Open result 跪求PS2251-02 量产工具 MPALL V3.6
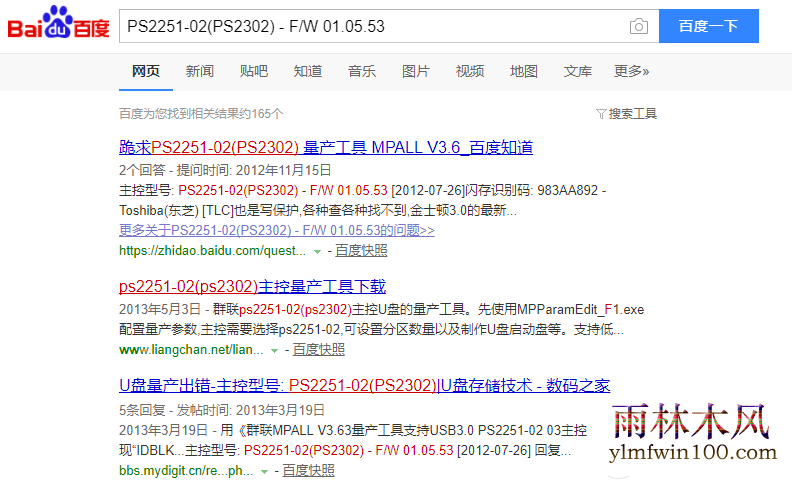 [326, 148]
